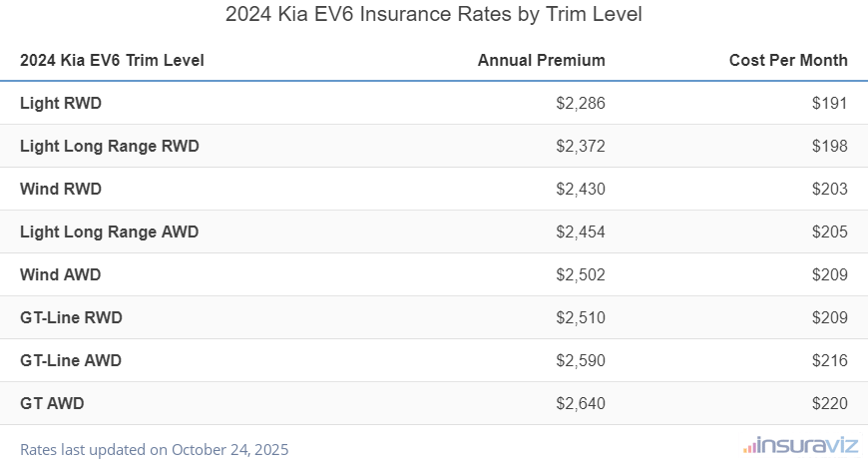
Task: Select the Wind AWD trim row label
Action: tap(61, 274)
